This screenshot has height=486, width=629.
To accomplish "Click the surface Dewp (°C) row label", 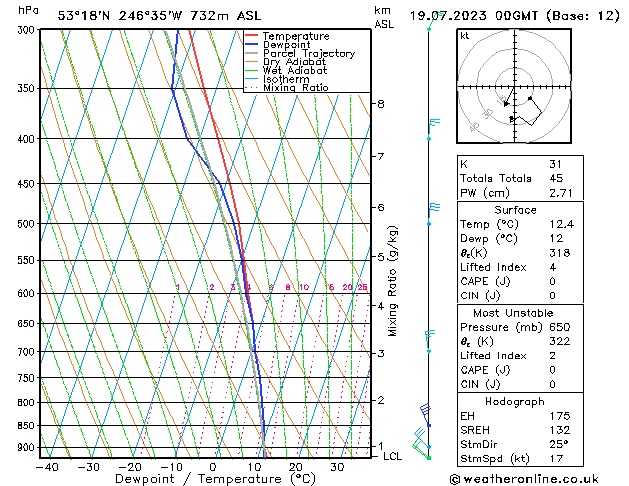I will 489,239.
